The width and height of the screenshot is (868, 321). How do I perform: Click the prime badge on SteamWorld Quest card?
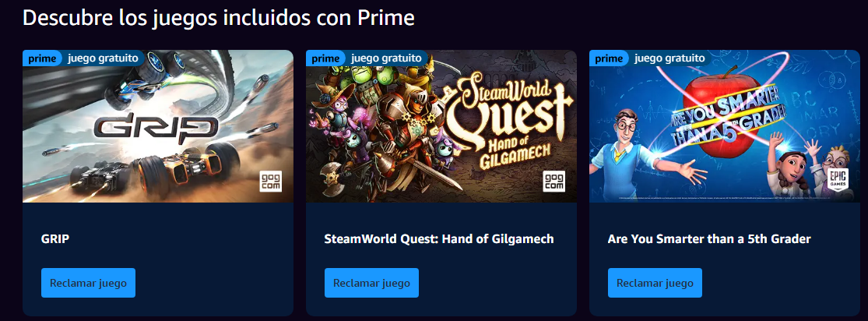click(325, 58)
